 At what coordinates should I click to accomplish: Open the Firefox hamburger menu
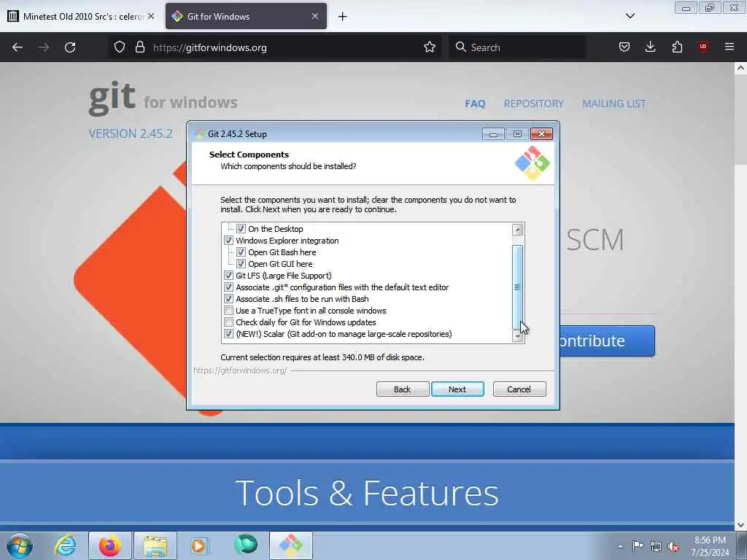729,47
